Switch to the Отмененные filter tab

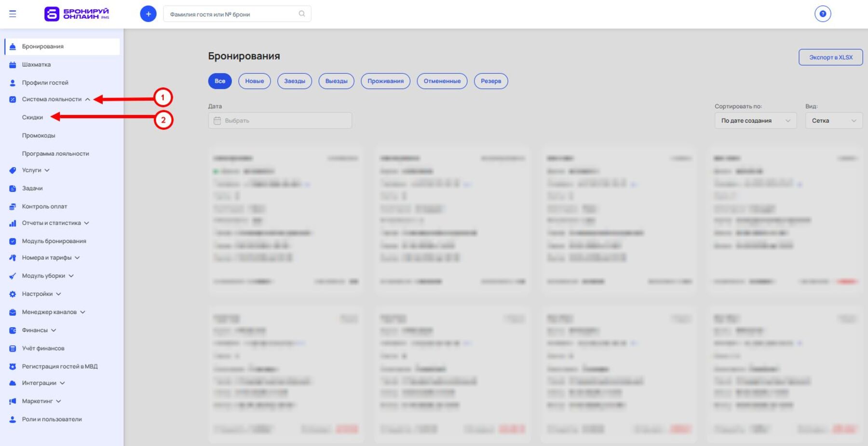tap(442, 81)
